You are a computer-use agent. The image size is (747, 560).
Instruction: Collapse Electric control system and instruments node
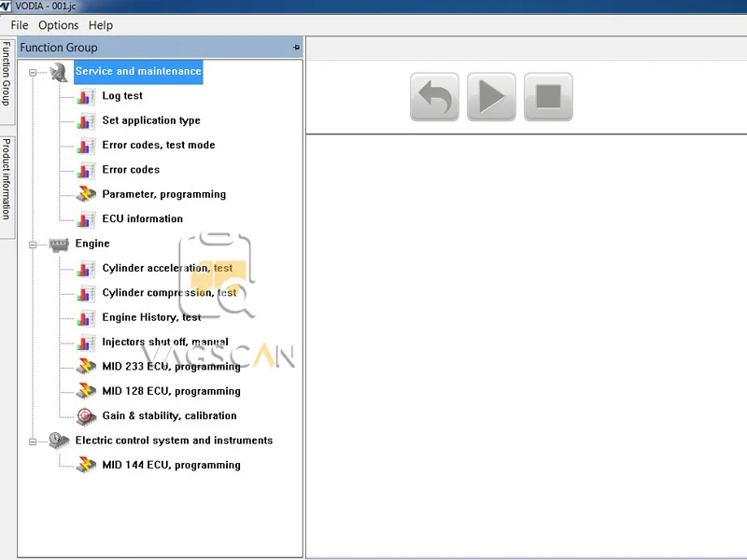33,441
